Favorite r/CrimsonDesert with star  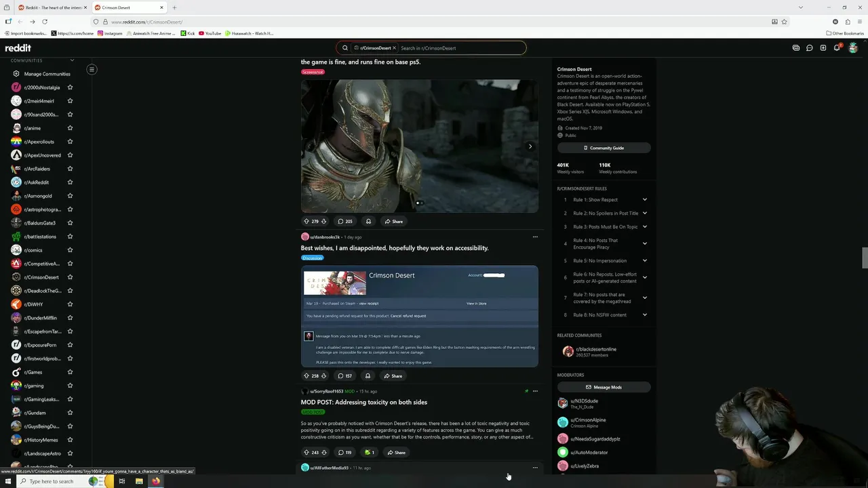pos(70,277)
